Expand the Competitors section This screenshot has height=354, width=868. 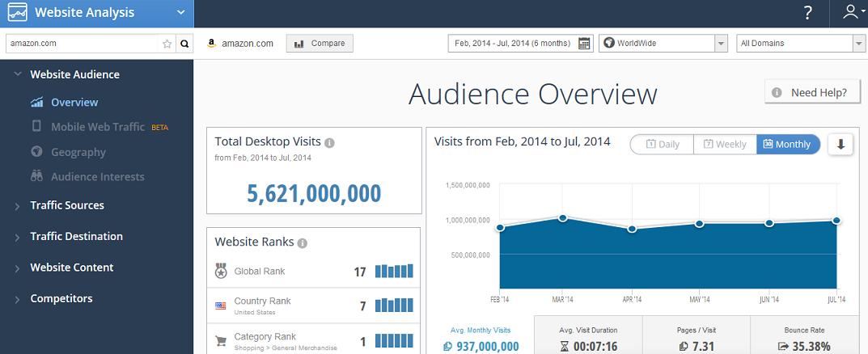pos(61,299)
